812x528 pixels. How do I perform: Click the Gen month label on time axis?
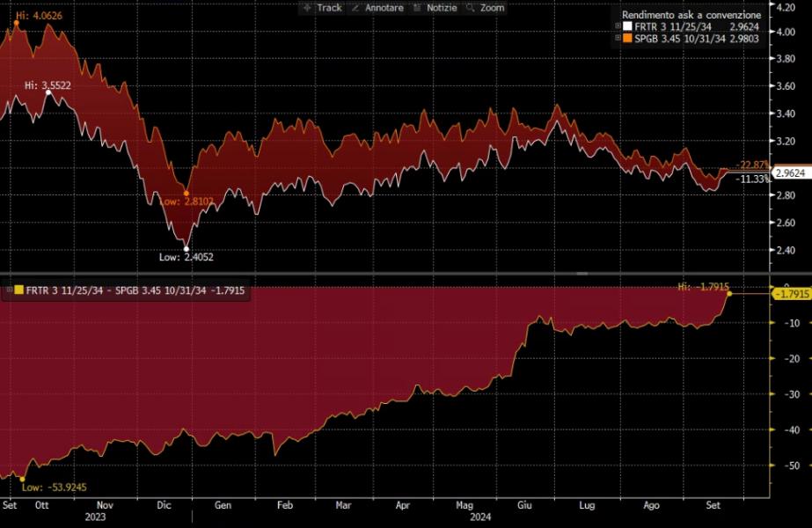(223, 505)
